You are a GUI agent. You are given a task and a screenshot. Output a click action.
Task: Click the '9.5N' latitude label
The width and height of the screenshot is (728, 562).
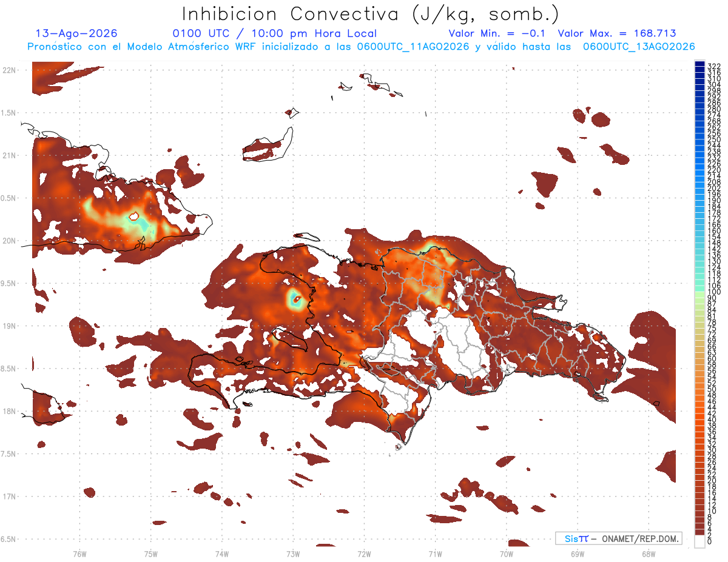pyautogui.click(x=8, y=283)
